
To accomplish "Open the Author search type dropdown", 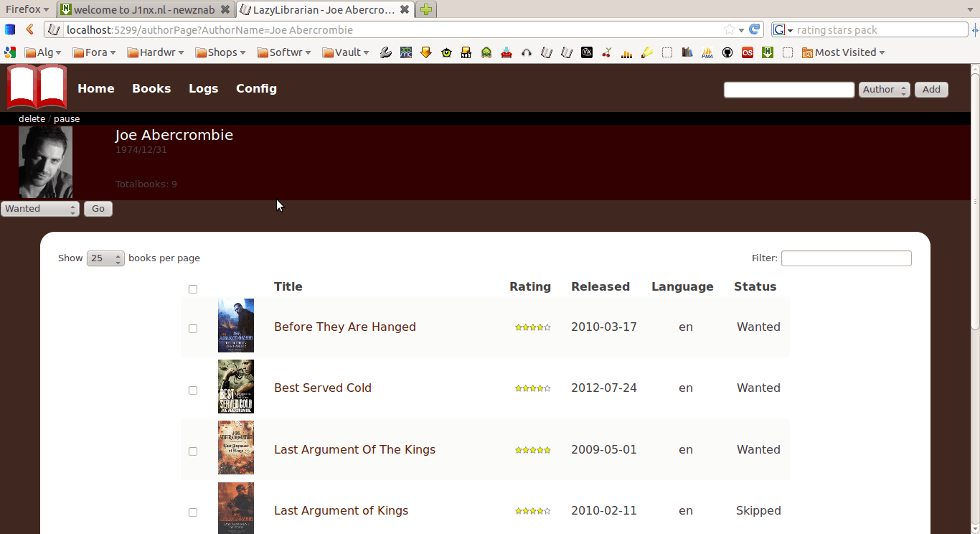I will pyautogui.click(x=885, y=90).
